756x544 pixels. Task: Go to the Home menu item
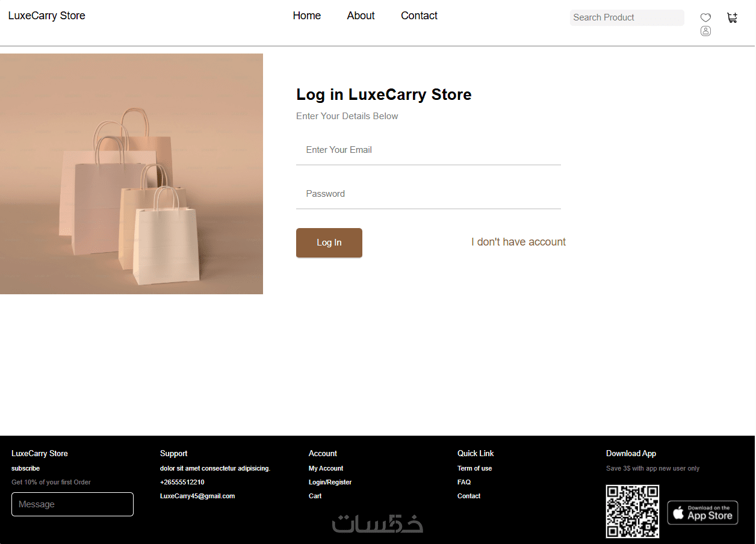[x=307, y=16]
